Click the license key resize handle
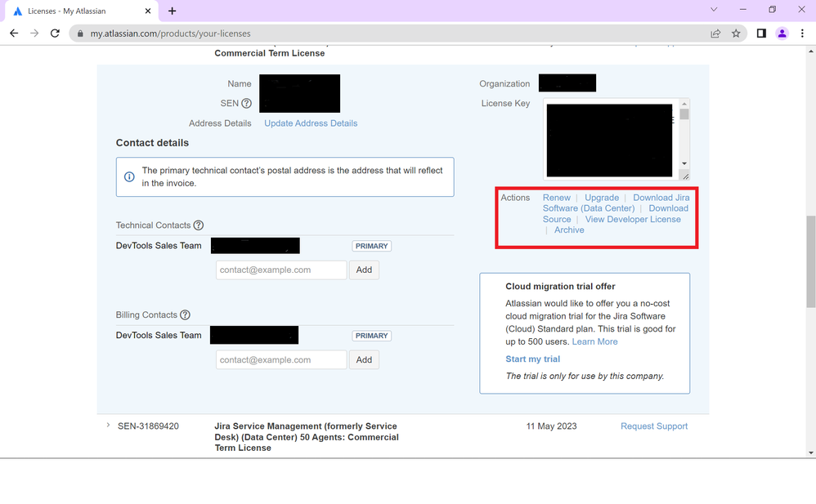This screenshot has width=816, height=504. click(685, 176)
